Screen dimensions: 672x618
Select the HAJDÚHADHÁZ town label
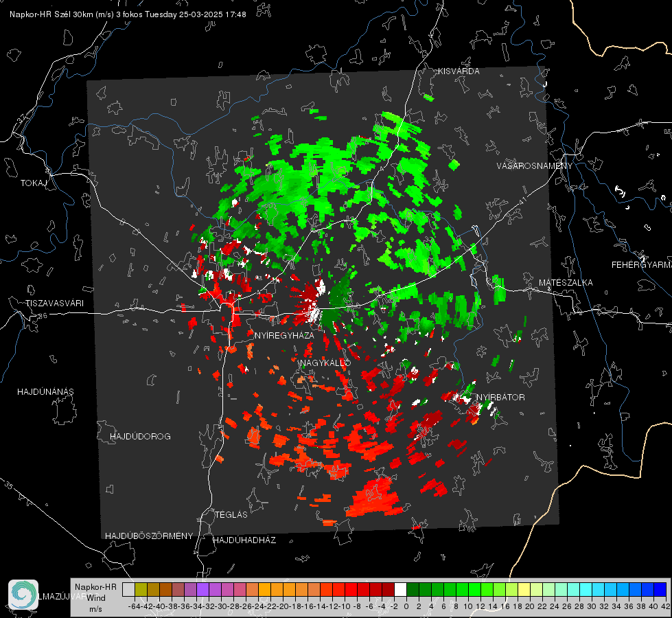tap(245, 540)
